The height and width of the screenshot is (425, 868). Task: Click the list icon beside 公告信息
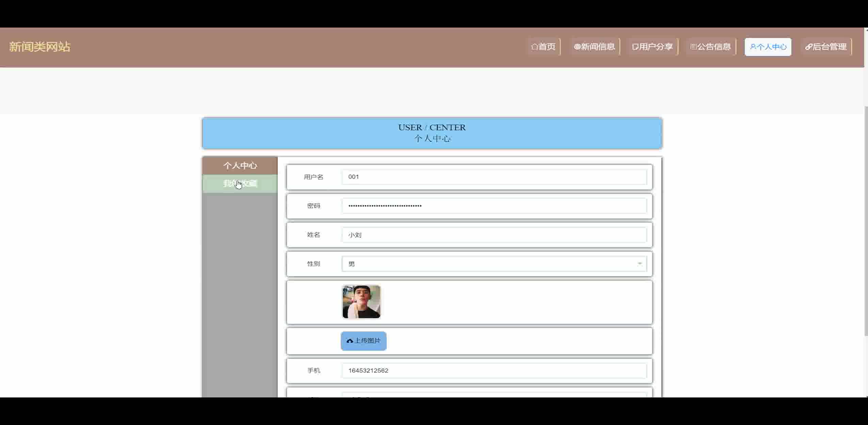click(x=693, y=47)
